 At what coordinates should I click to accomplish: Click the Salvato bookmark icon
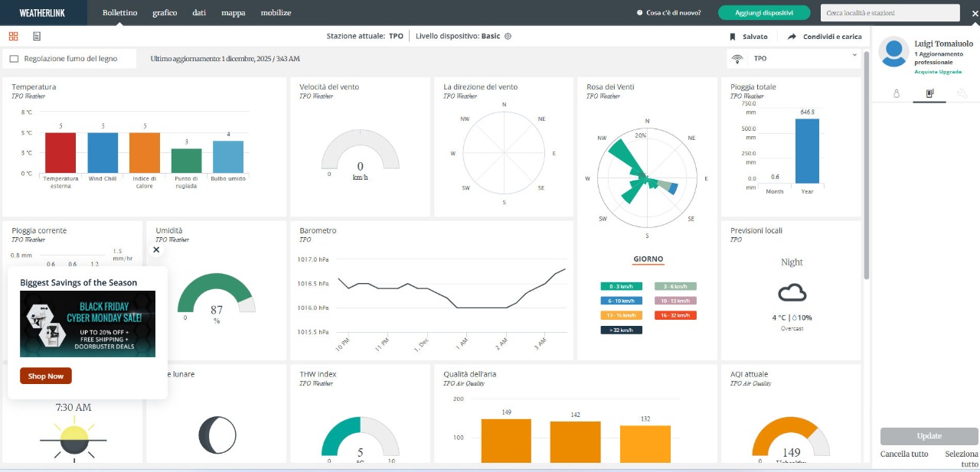(x=733, y=37)
